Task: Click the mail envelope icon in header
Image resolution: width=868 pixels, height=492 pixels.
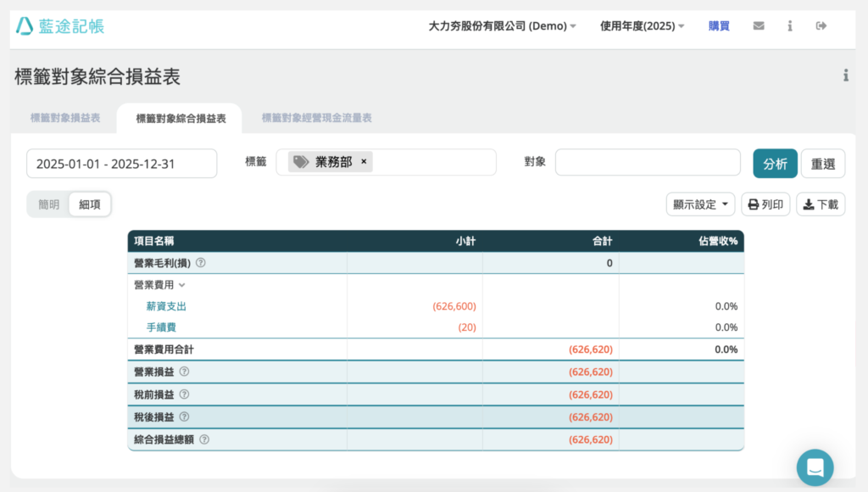Action: click(x=759, y=25)
